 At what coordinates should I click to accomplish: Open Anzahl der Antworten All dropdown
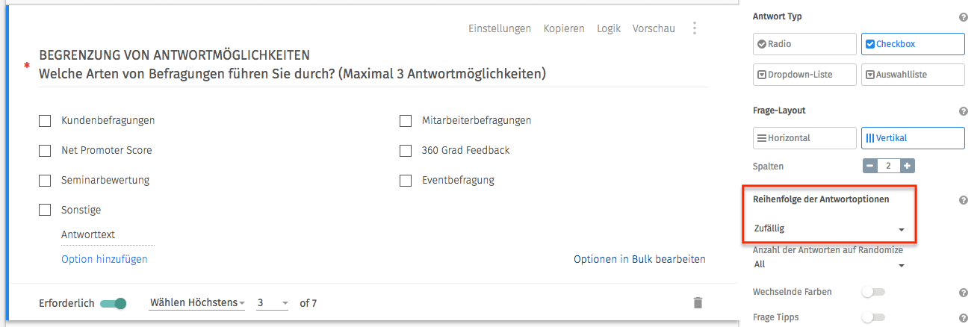coord(828,264)
